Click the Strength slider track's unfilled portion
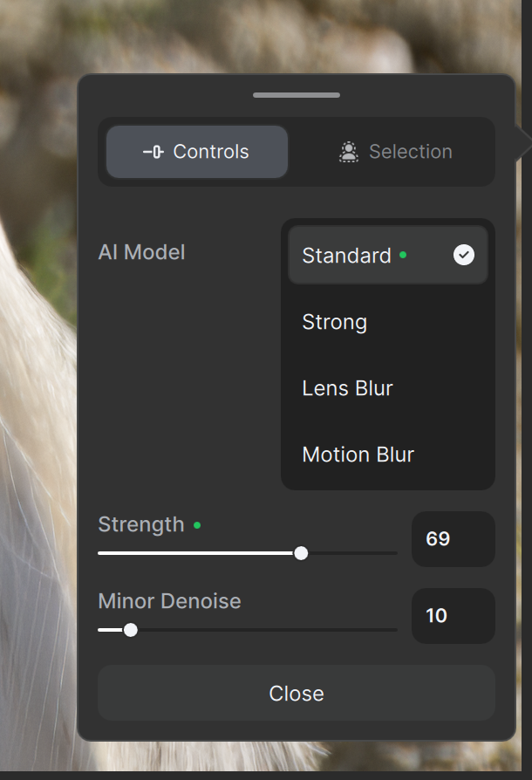The height and width of the screenshot is (780, 532). coord(352,553)
